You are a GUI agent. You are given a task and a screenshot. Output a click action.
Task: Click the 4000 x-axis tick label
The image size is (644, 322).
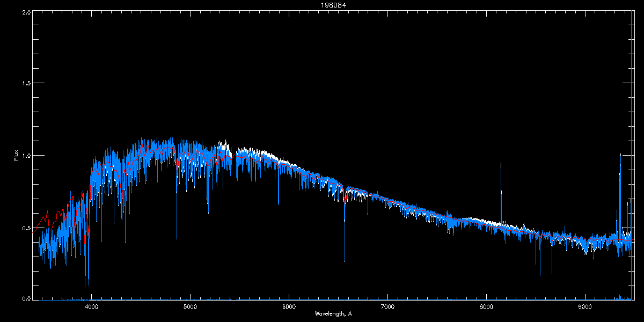click(91, 306)
